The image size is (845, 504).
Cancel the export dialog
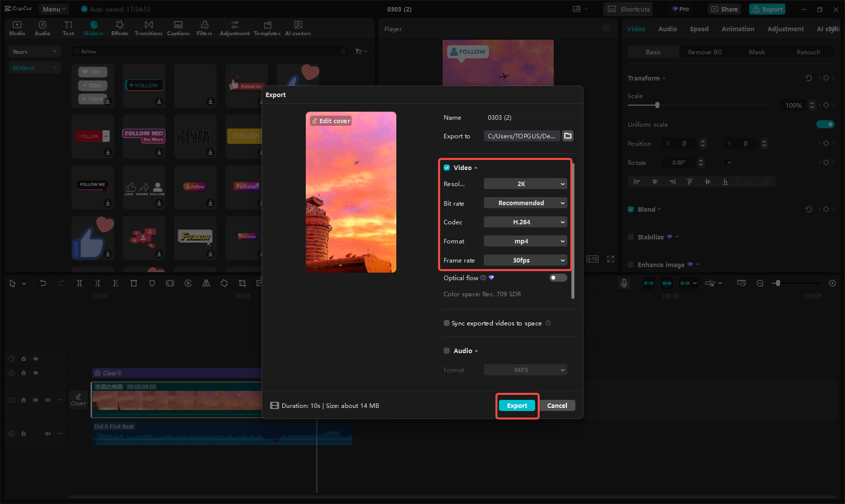click(x=557, y=406)
